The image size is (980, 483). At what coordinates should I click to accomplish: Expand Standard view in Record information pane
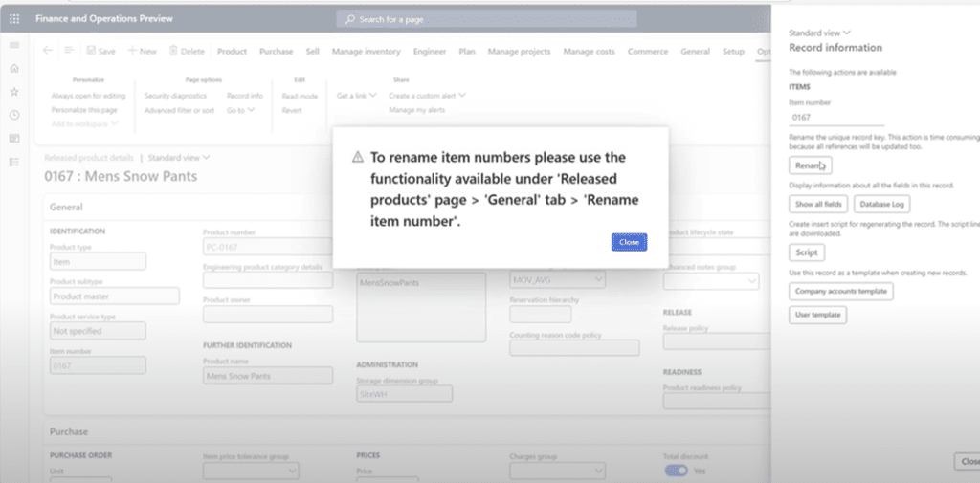point(819,33)
